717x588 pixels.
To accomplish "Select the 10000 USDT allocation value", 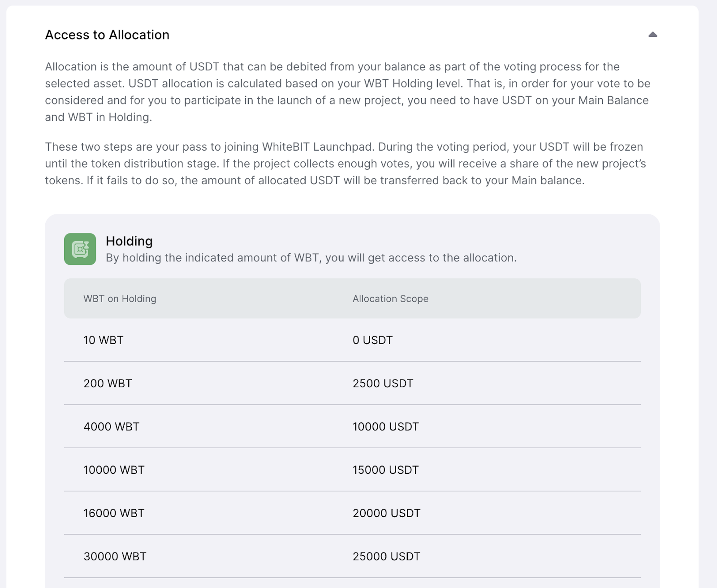I will (x=385, y=427).
